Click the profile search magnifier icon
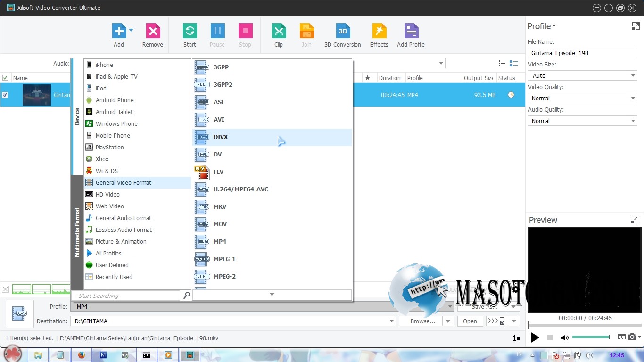This screenshot has width=644, height=362. (x=186, y=296)
